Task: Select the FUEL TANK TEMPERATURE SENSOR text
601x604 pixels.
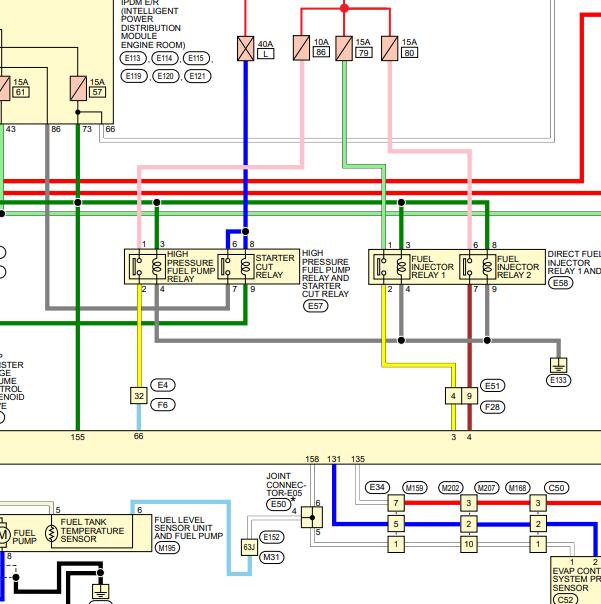Action: 92,530
